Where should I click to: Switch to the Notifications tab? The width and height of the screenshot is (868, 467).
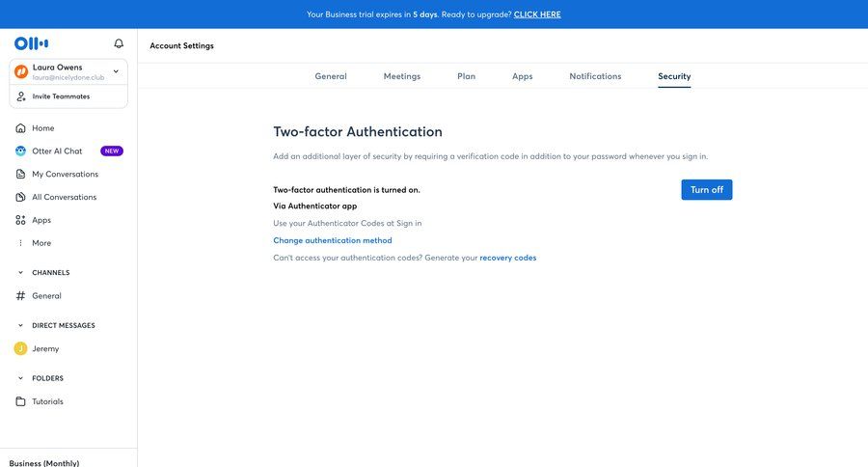click(595, 76)
